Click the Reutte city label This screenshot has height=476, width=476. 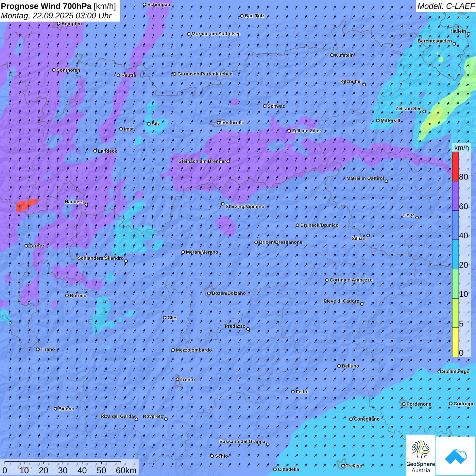[x=129, y=75]
